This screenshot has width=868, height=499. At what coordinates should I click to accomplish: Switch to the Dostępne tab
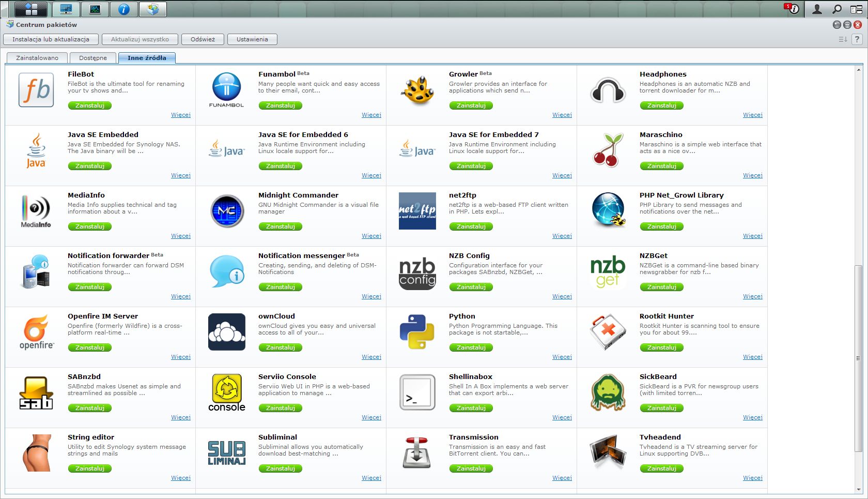click(93, 58)
